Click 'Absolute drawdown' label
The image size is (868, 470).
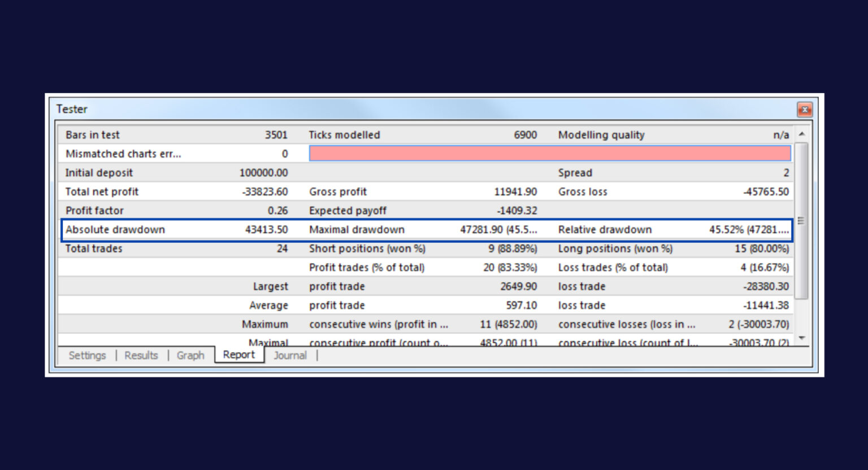115,230
